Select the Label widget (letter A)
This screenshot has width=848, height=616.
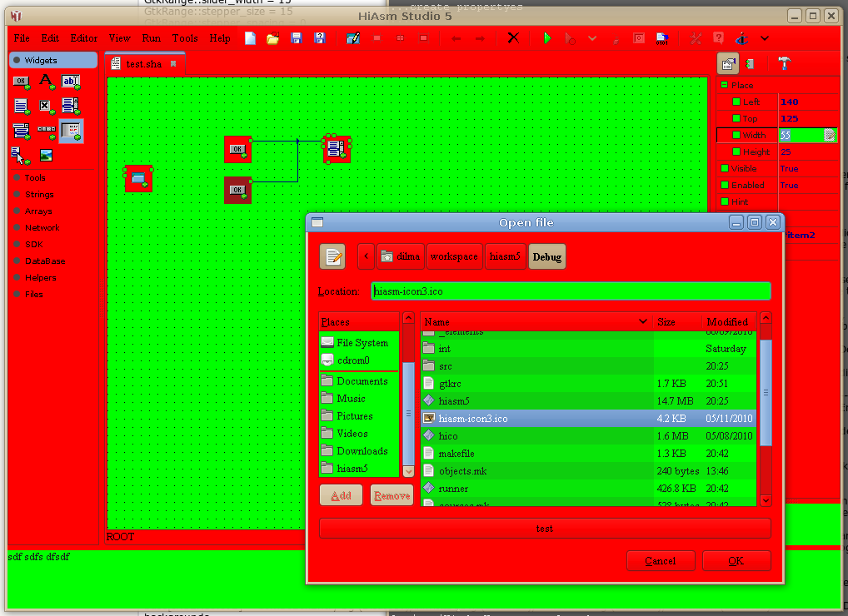pyautogui.click(x=46, y=81)
